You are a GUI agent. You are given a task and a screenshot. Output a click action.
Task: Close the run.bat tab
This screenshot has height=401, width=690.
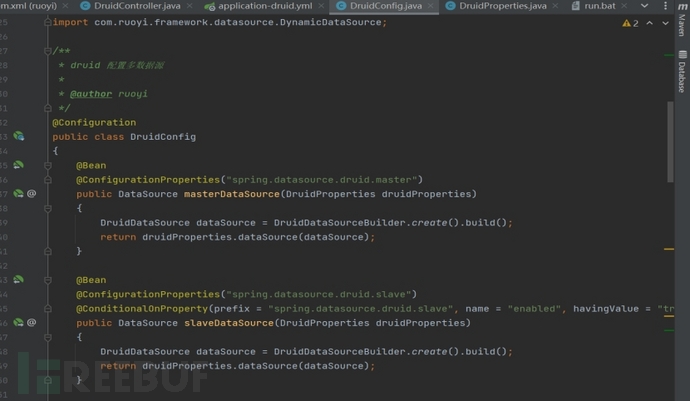tap(624, 6)
